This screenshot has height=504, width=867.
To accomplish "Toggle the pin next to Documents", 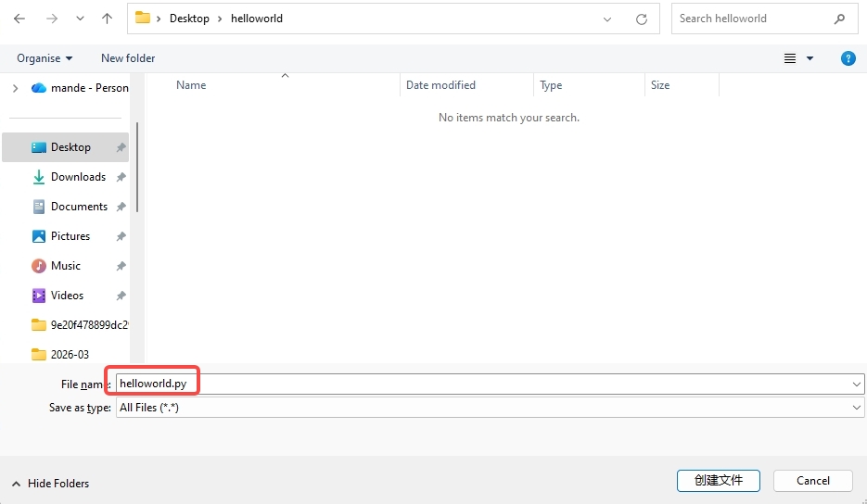I will click(x=121, y=207).
